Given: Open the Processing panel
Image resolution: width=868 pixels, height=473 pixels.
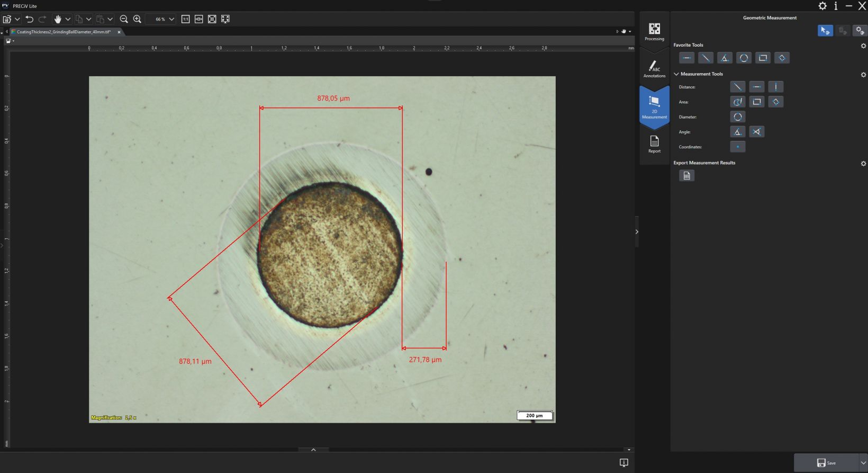Looking at the screenshot, I should (x=654, y=32).
